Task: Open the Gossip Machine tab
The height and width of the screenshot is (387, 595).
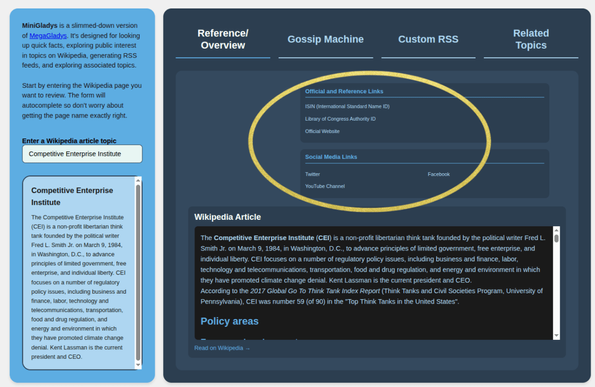Action: [326, 39]
